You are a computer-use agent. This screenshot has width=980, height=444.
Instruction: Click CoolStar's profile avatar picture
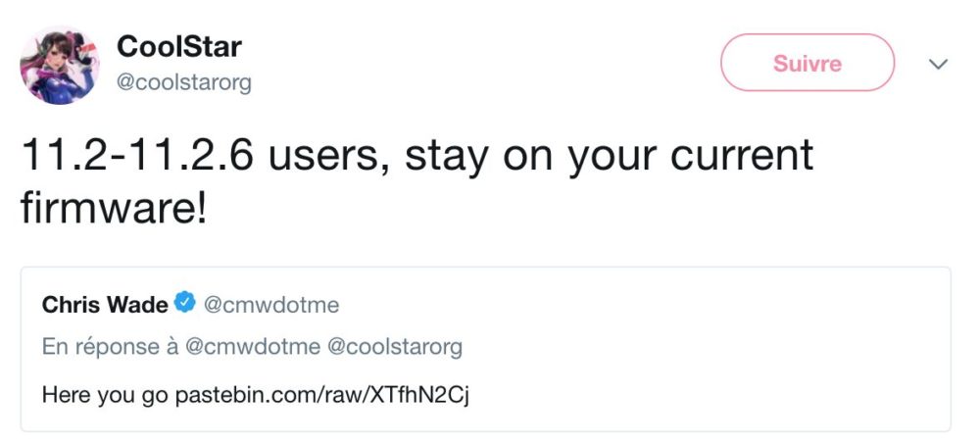click(x=59, y=64)
